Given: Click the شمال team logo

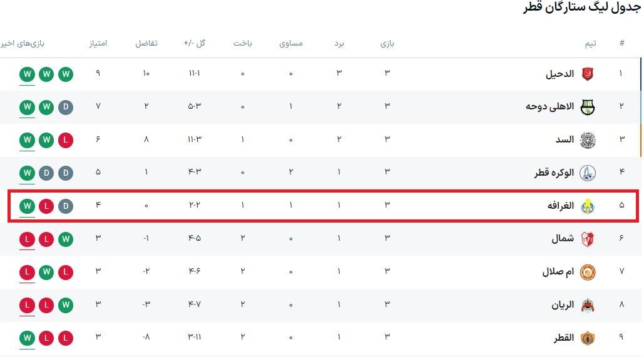Looking at the screenshot, I should [x=587, y=239].
